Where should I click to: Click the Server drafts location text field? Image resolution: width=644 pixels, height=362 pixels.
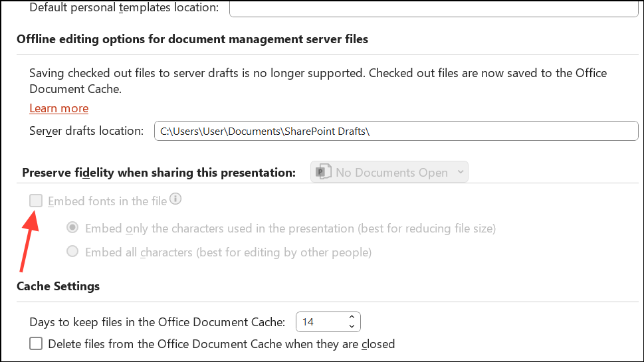[x=395, y=131]
